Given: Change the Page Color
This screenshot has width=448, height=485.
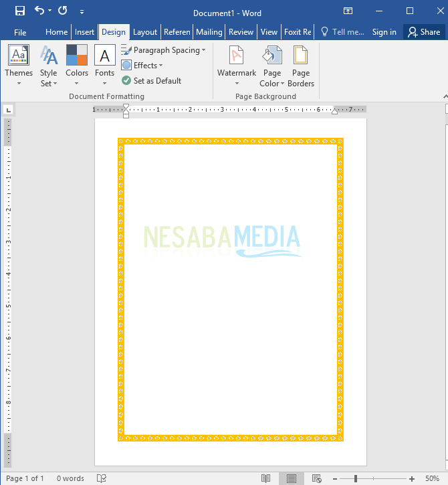Looking at the screenshot, I should [x=271, y=66].
